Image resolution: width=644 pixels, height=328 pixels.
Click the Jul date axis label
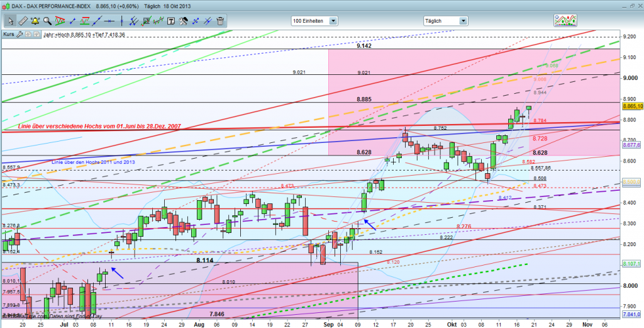65,324
